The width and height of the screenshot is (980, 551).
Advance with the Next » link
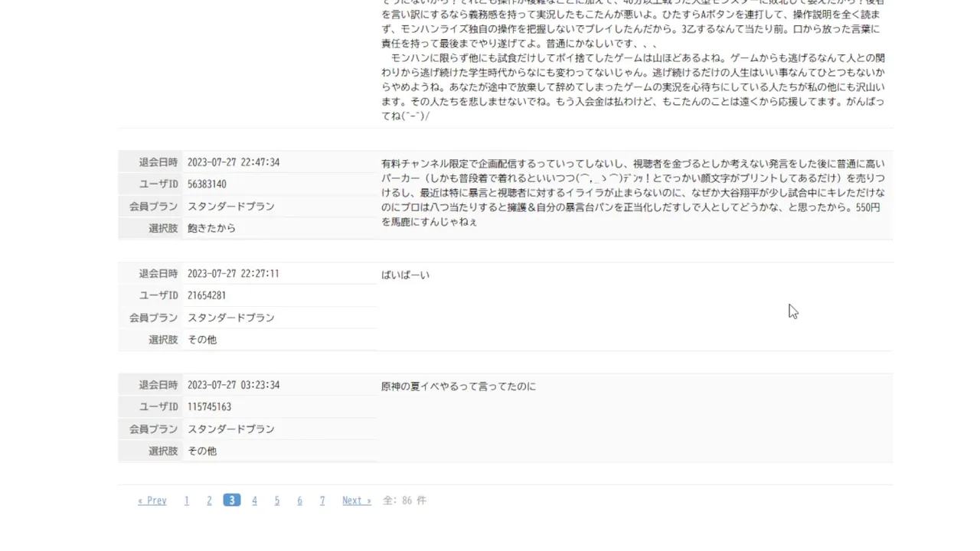tap(357, 500)
